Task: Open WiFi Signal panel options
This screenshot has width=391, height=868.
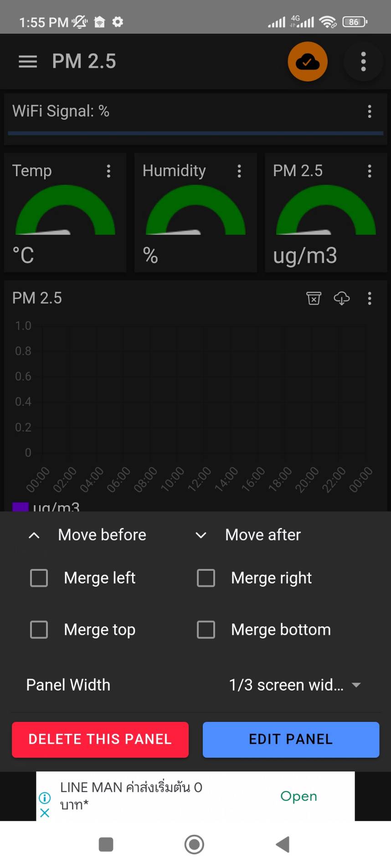Action: [370, 112]
